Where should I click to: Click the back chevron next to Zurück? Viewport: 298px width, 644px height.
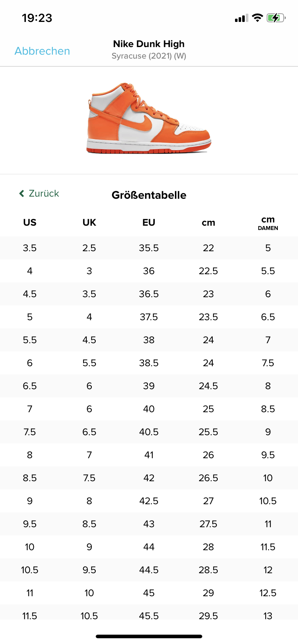[x=21, y=193]
